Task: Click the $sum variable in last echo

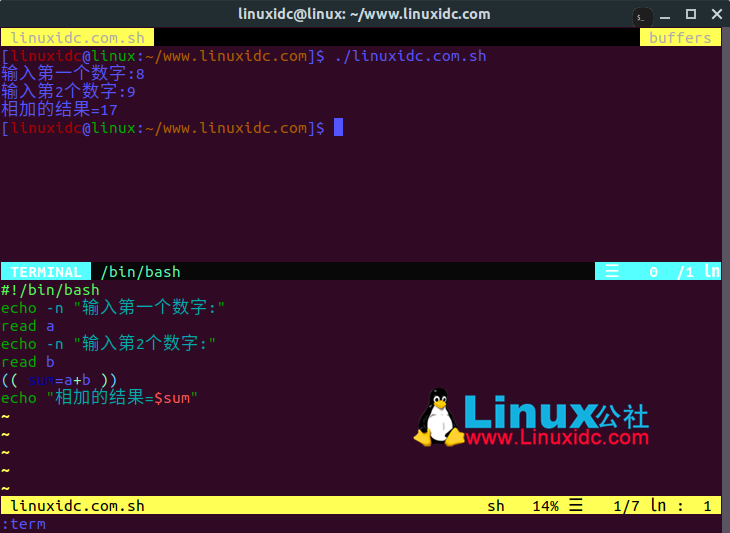Action: pos(172,398)
